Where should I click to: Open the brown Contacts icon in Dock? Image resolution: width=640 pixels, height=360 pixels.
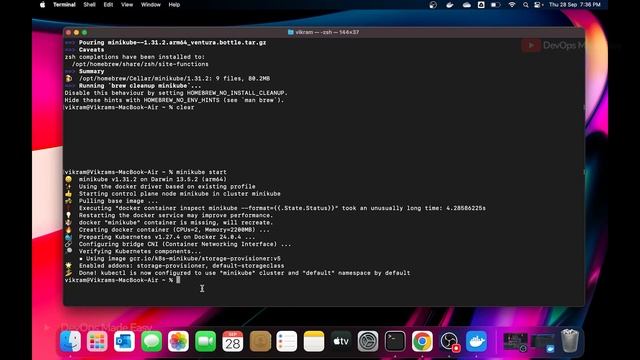pos(260,341)
